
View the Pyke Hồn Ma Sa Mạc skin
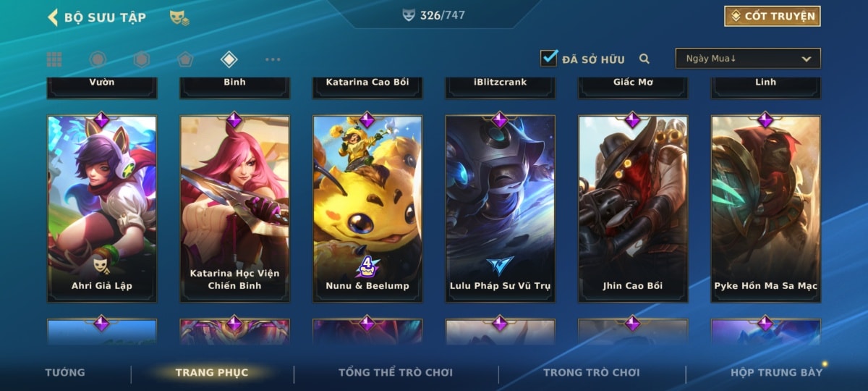pyautogui.click(x=766, y=208)
